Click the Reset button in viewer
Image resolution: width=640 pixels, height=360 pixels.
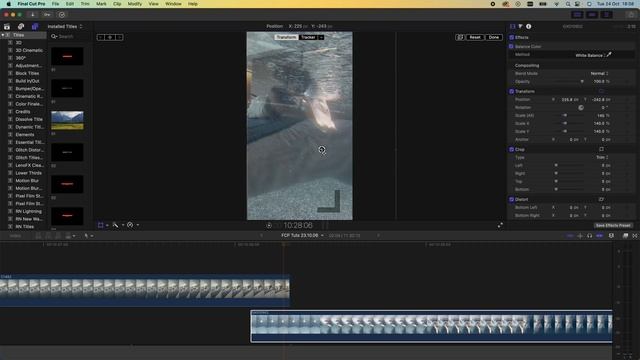[475, 37]
